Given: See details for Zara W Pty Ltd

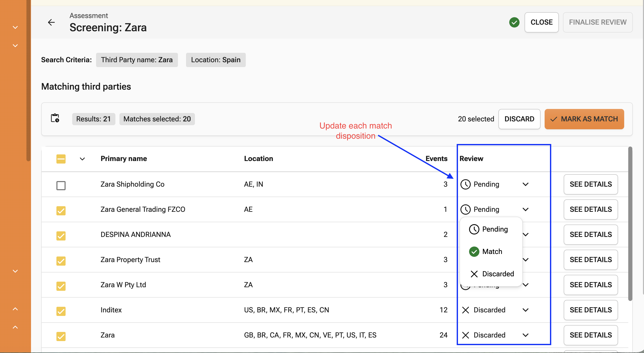Looking at the screenshot, I should coord(591,285).
